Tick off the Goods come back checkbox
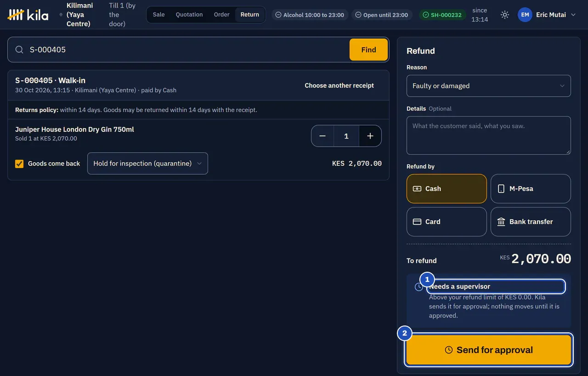Viewport: 588px width, 376px height. [19, 163]
